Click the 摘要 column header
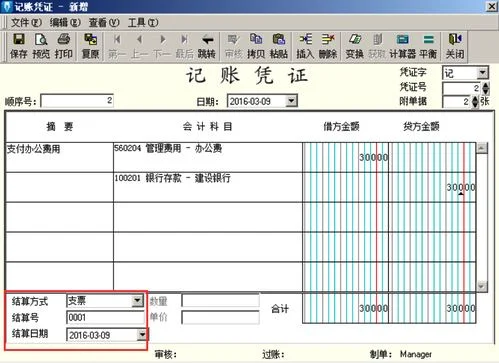Image resolution: width=499 pixels, height=363 pixels. 59,127
